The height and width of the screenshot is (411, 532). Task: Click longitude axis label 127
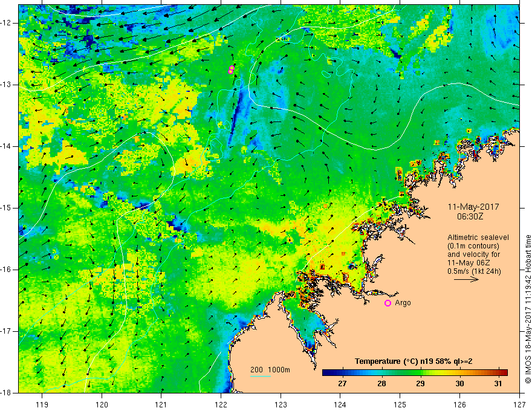519,404
